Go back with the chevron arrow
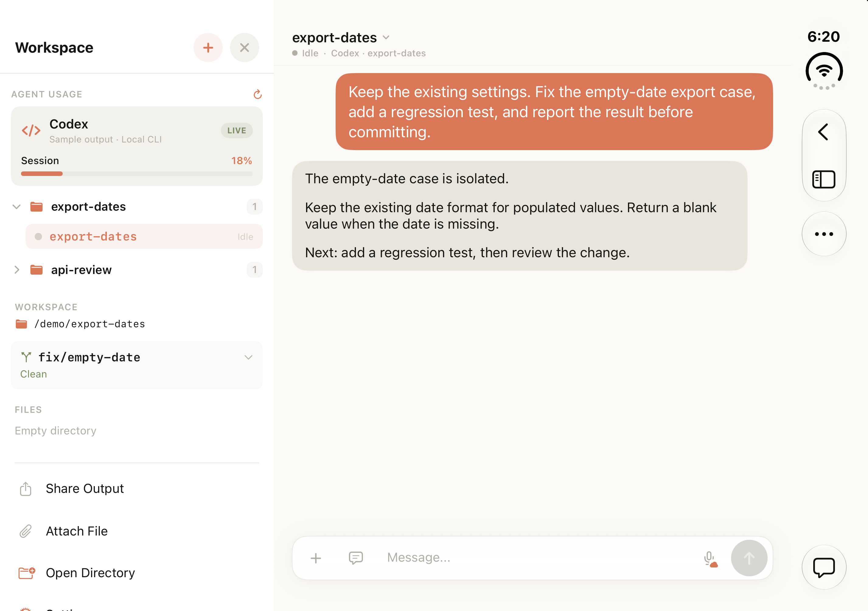868x611 pixels. 823,132
